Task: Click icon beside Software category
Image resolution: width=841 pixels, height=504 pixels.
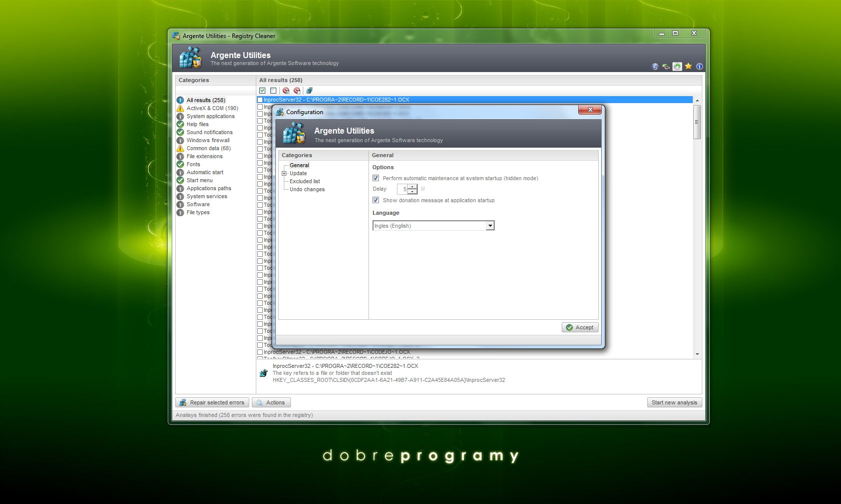Action: click(180, 204)
